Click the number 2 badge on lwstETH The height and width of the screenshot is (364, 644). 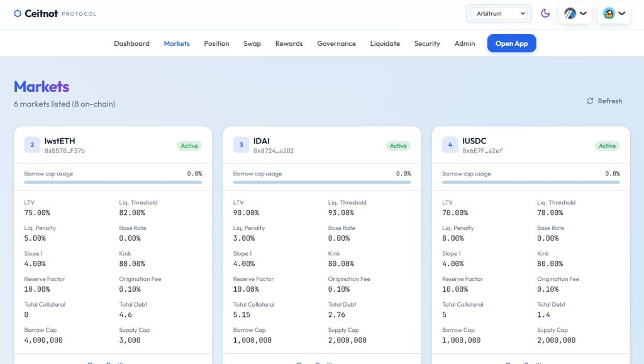[32, 145]
